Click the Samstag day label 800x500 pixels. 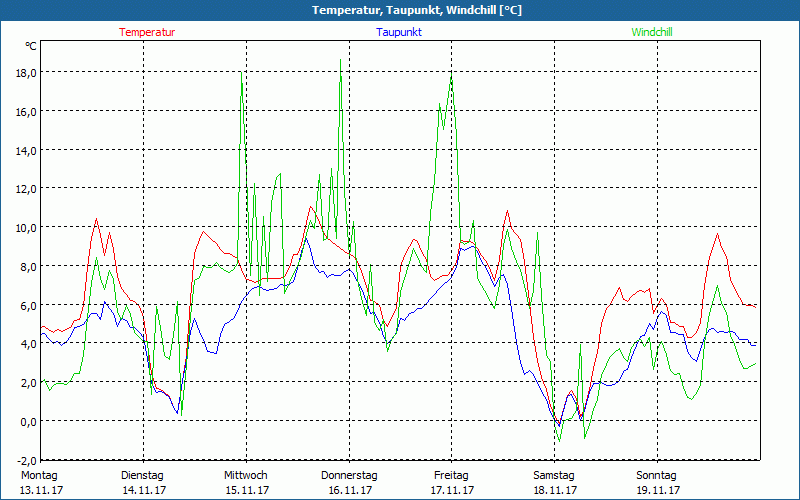(x=554, y=475)
